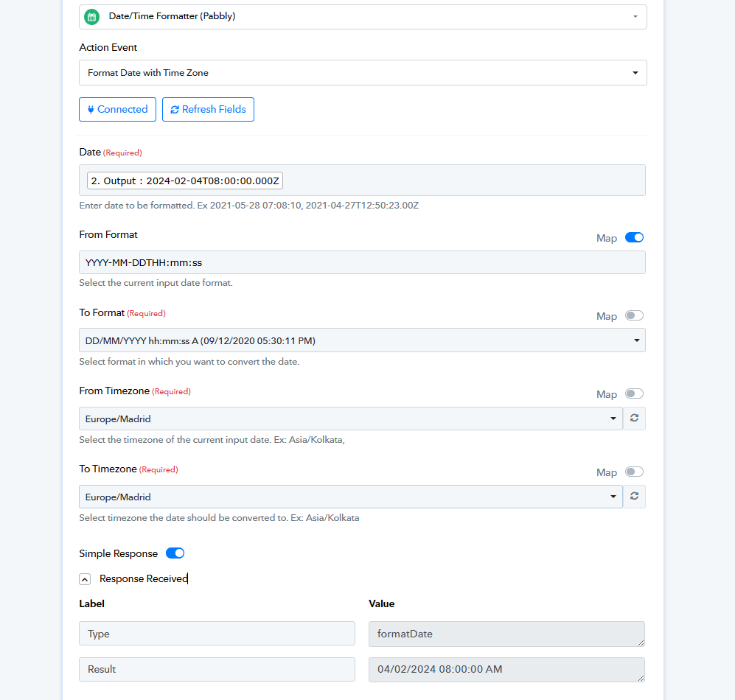The width and height of the screenshot is (735, 700).
Task: Click the mapped value tag 2. Output : 2024-02-04T08:00:00.000Z
Action: coord(185,181)
